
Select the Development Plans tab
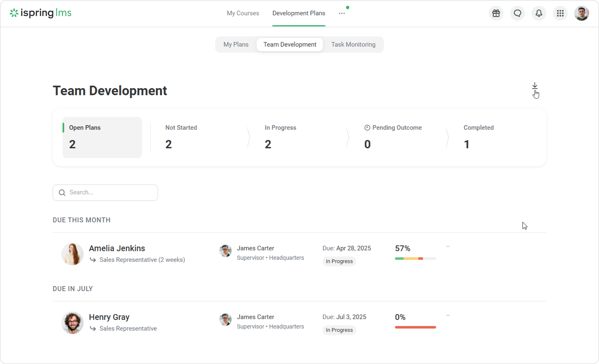coord(298,13)
